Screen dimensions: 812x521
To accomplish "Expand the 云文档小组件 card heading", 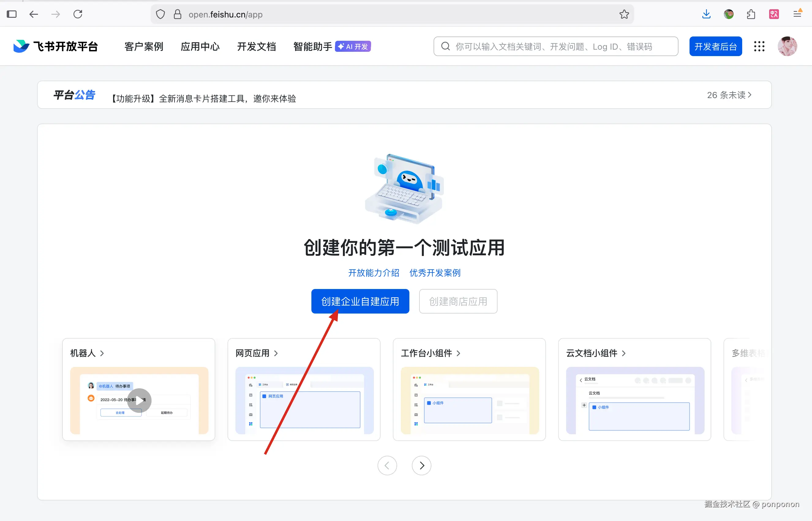I will coord(596,353).
